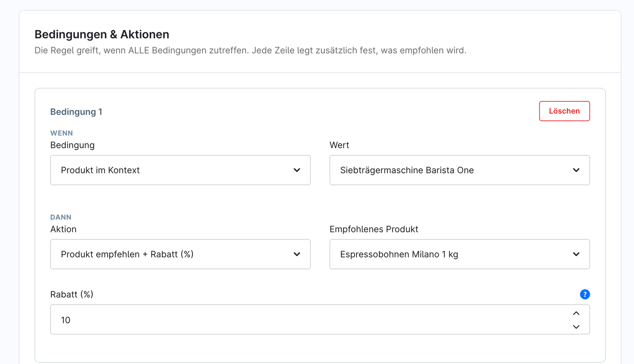Click the "Bedingung" field label above the dropdown
This screenshot has width=634, height=364.
pos(73,145)
